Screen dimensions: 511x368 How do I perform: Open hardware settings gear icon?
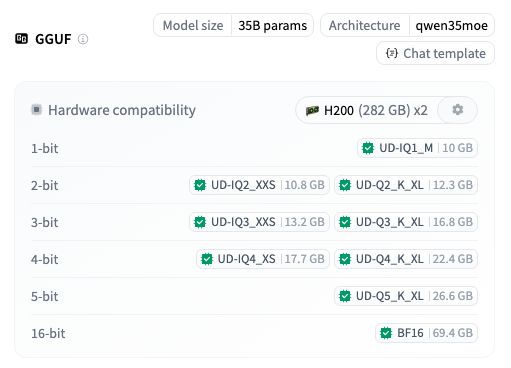click(457, 110)
